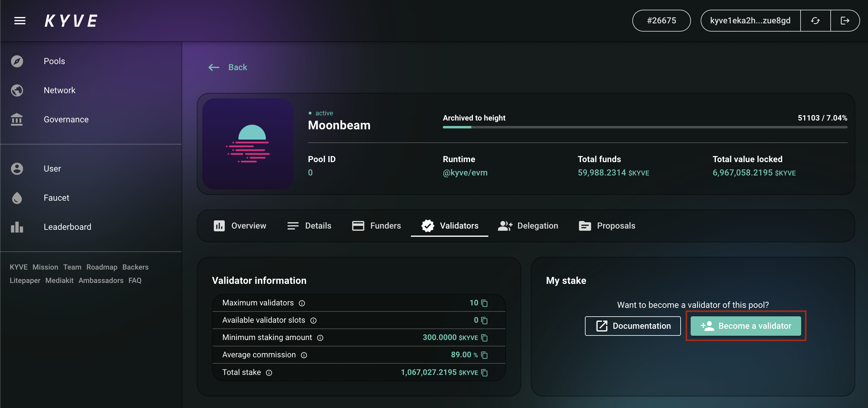Viewport: 868px width, 408px height.
Task: Click the Faucet droplet icon
Action: click(x=16, y=198)
